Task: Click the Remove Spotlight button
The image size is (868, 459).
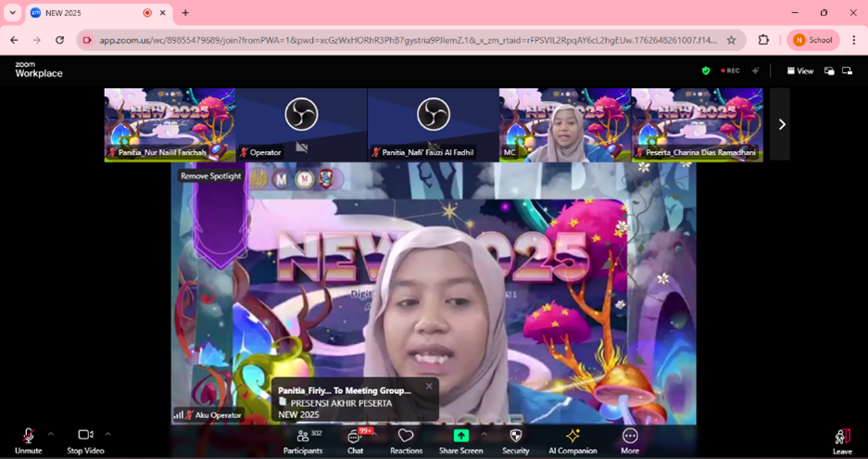Action: click(211, 175)
